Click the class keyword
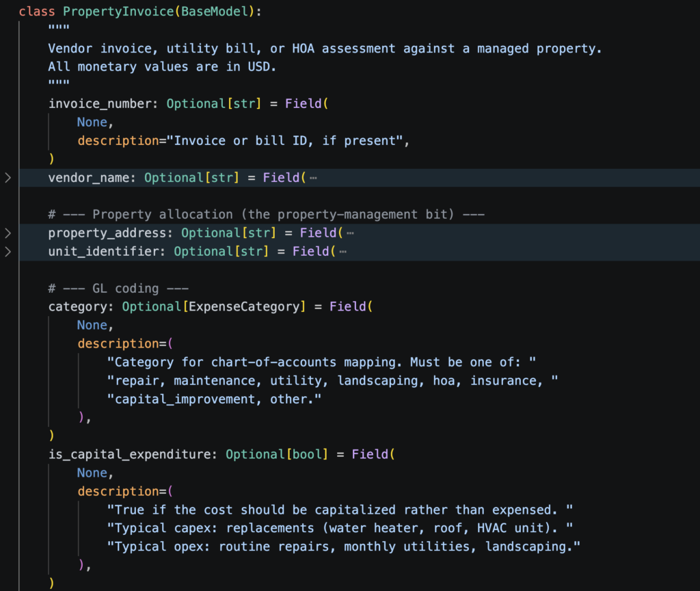 click(37, 11)
